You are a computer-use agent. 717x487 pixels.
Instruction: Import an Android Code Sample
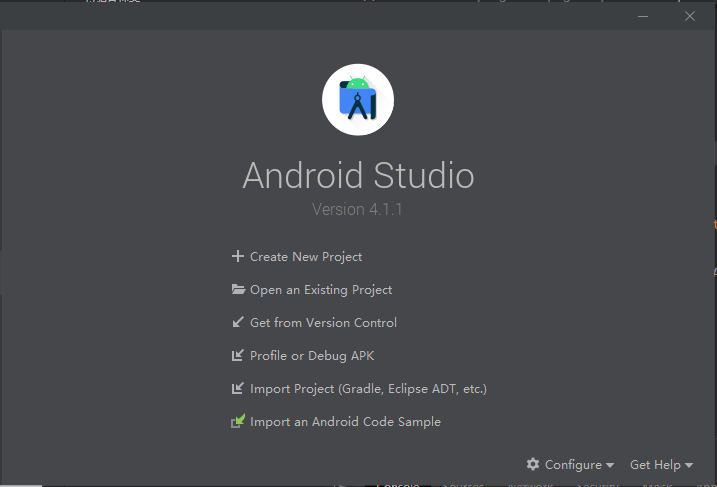(x=345, y=422)
